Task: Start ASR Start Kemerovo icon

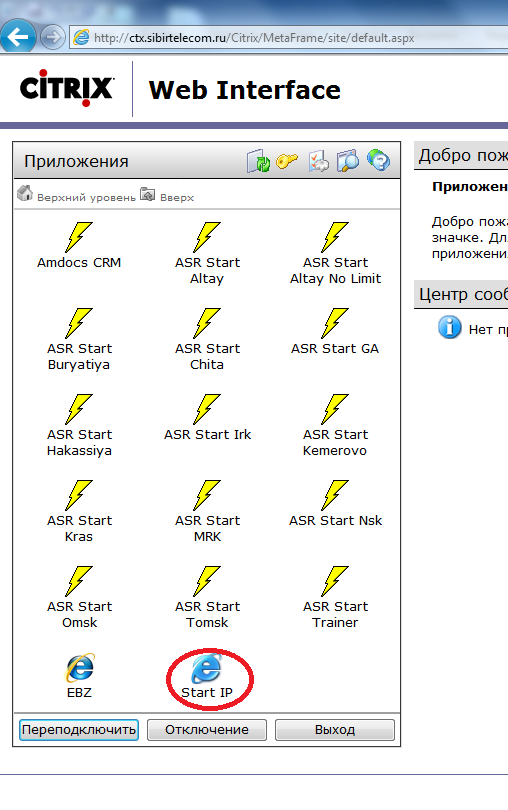Action: tap(335, 410)
